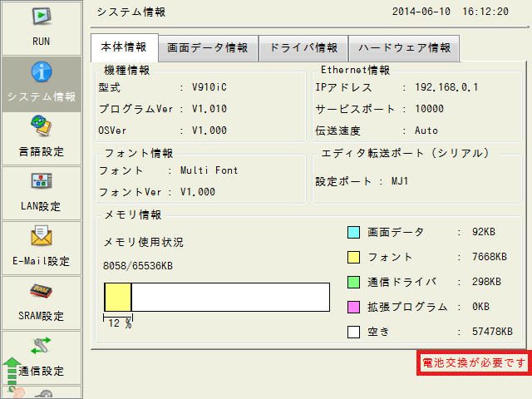Image resolution: width=532 pixels, height=399 pixels.
Task: Click the magenta 拡張プログラム legend swatch
Action: [x=352, y=307]
